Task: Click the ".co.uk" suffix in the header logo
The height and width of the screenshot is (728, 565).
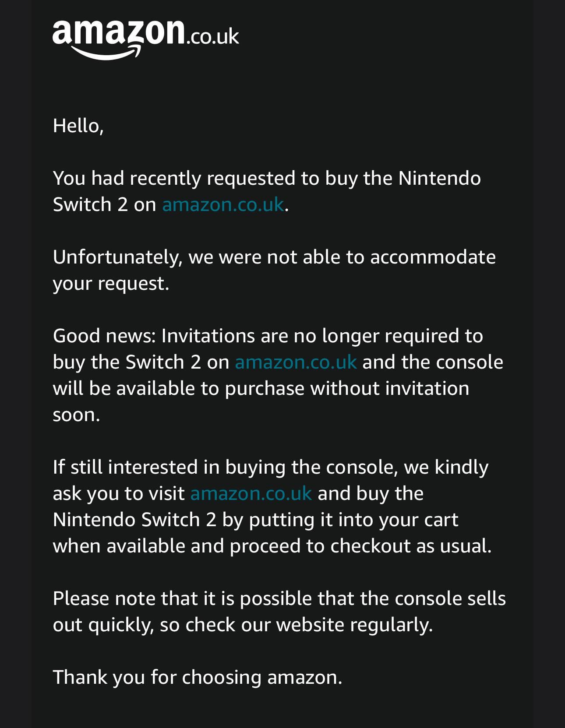Action: (x=213, y=37)
